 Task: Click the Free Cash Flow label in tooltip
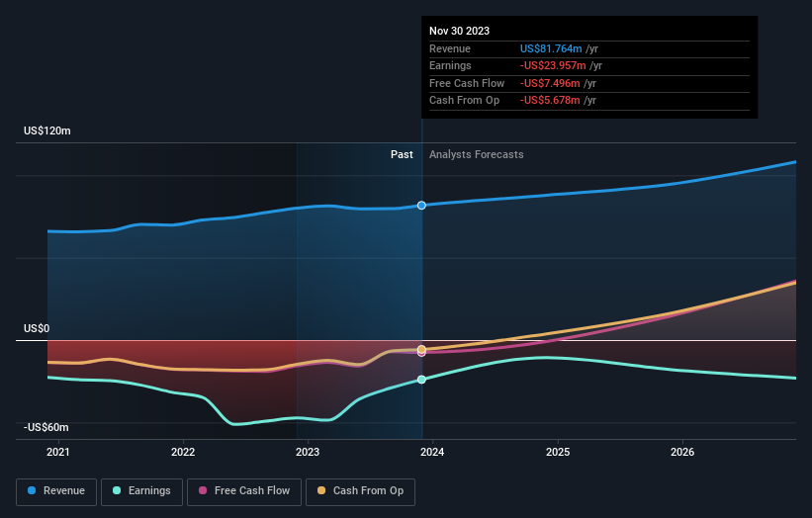(467, 83)
